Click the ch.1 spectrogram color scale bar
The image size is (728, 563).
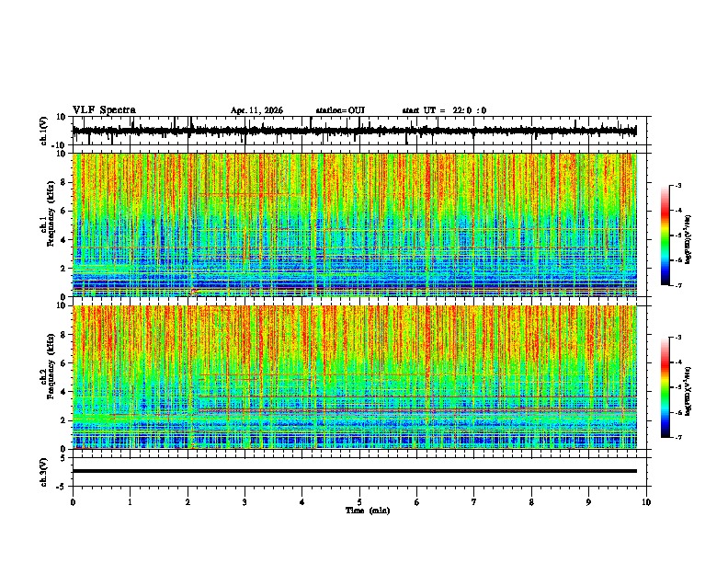pos(665,236)
